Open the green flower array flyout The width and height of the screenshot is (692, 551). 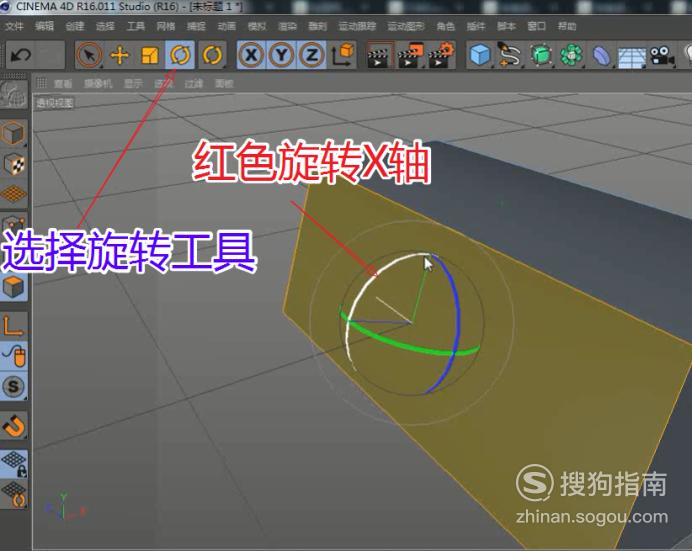point(571,55)
